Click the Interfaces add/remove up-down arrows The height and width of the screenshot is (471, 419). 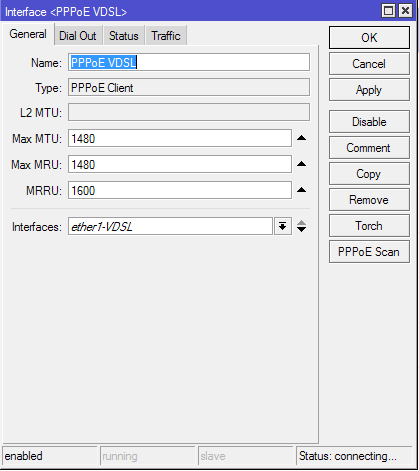[301, 226]
